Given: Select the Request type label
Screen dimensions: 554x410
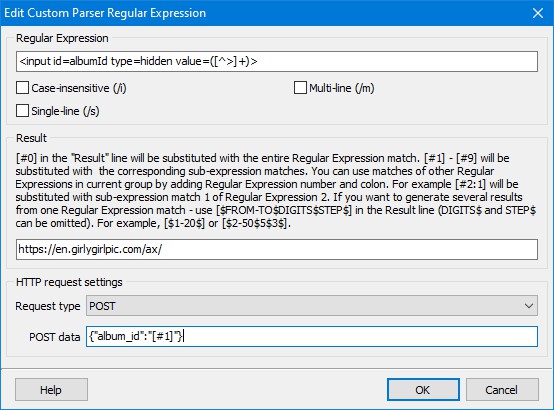Looking at the screenshot, I should pos(48,306).
